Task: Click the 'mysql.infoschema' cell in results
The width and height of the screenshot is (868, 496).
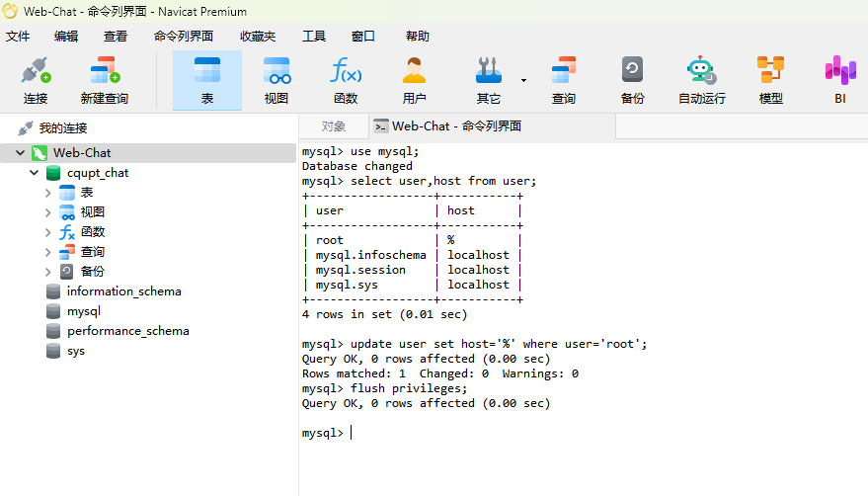Action: click(371, 255)
